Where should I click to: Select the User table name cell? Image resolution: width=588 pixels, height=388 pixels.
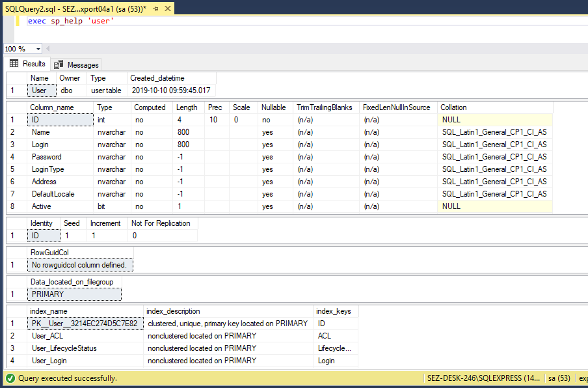(39, 90)
